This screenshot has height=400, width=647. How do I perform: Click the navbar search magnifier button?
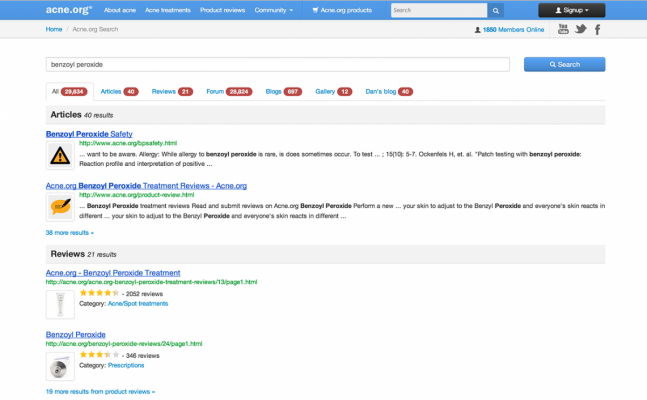(496, 10)
